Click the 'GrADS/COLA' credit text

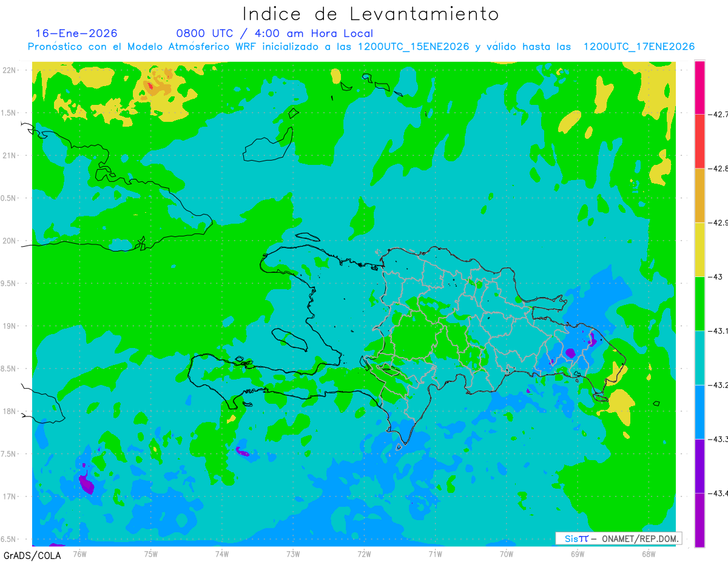point(32,555)
